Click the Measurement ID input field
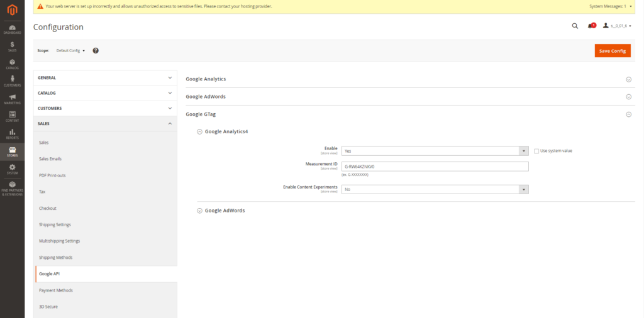This screenshot has height=318, width=644. point(435,167)
